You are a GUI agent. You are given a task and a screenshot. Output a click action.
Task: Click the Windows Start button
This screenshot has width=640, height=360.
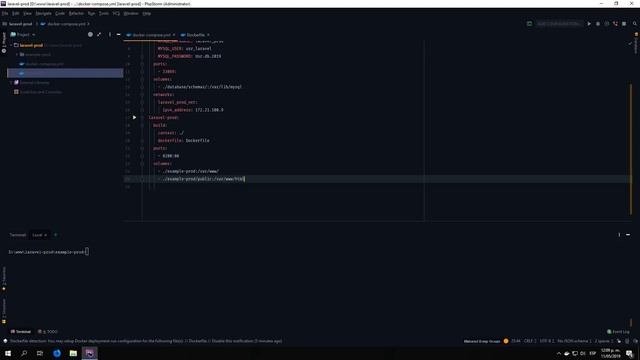tap(8, 353)
